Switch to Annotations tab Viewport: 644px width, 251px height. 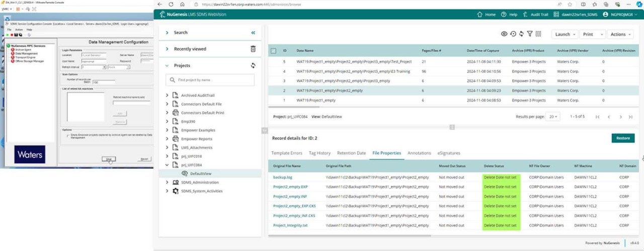pos(419,153)
